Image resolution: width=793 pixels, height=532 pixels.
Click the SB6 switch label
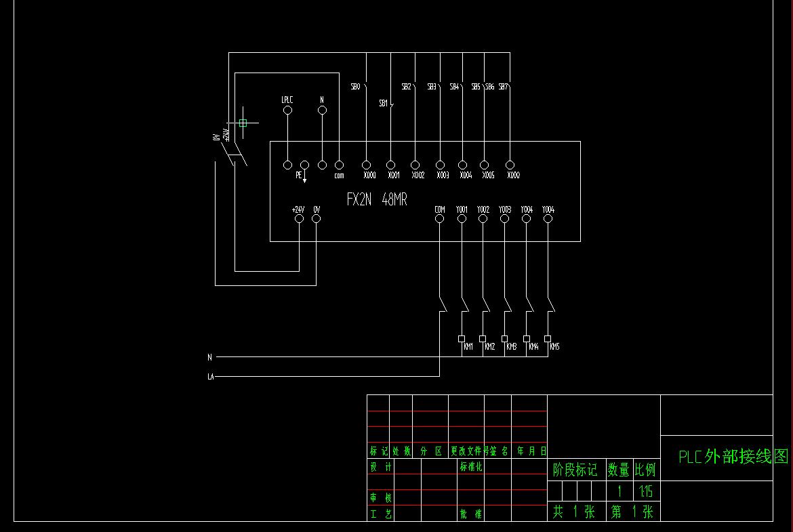point(490,87)
